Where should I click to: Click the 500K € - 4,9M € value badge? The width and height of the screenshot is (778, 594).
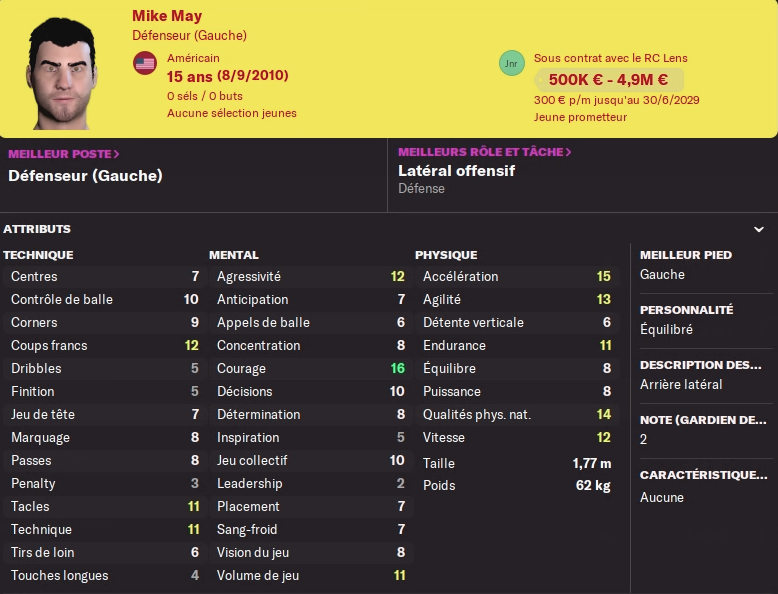click(609, 80)
